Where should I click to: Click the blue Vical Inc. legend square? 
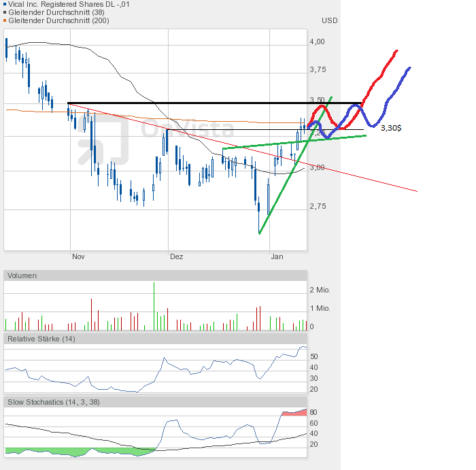(x=5, y=4)
